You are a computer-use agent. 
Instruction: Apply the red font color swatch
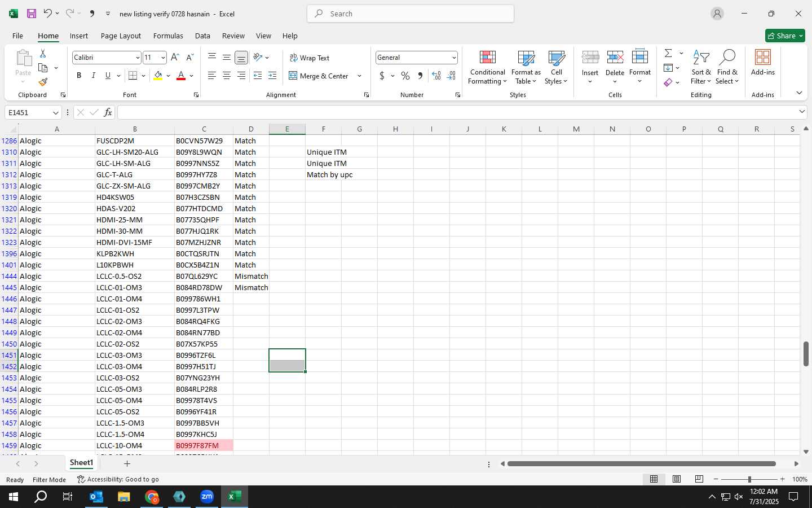(181, 76)
